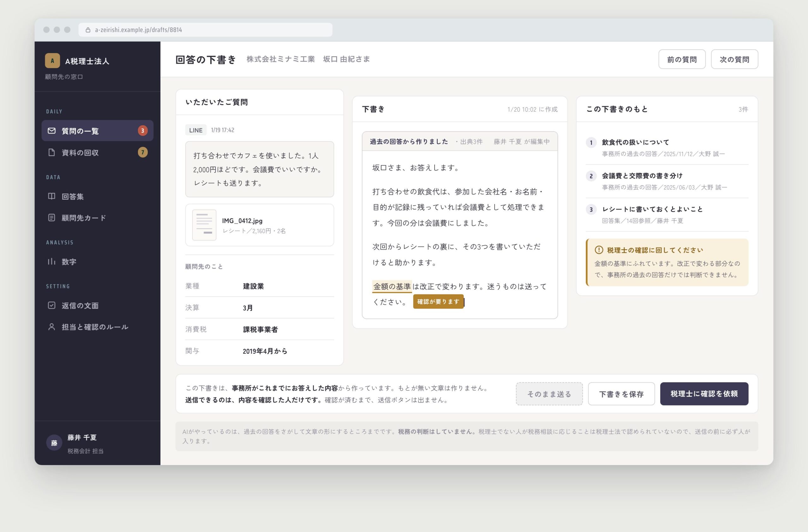Click 税理士に確認を依頼 button

coord(704,394)
